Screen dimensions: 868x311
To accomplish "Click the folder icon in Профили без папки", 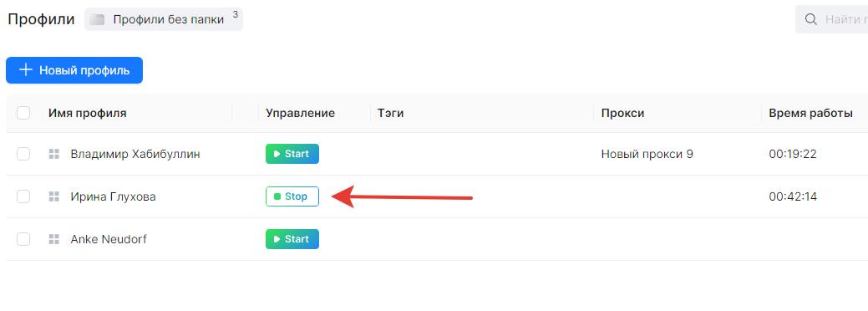I will pos(98,20).
